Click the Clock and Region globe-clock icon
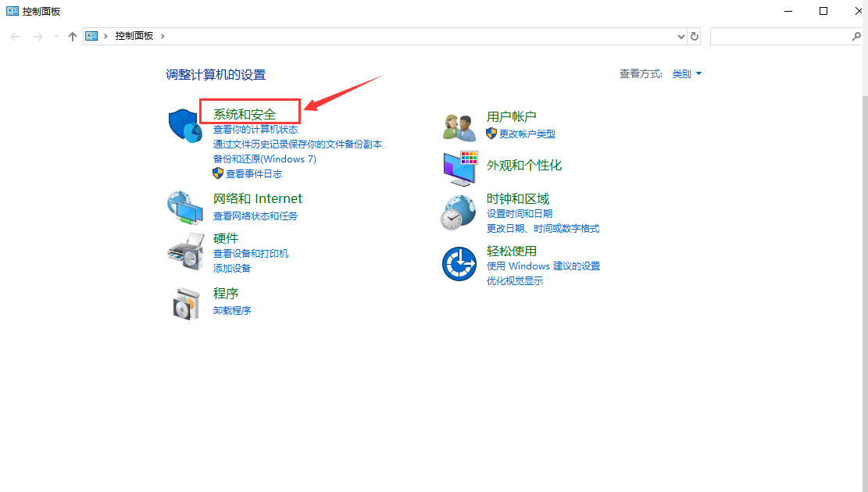This screenshot has width=868, height=492. coord(459,212)
